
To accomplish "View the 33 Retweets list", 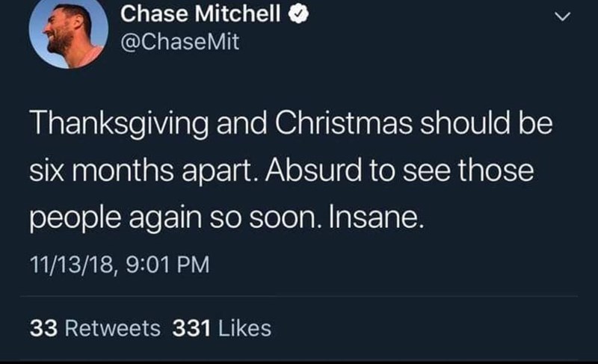I will (x=95, y=327).
